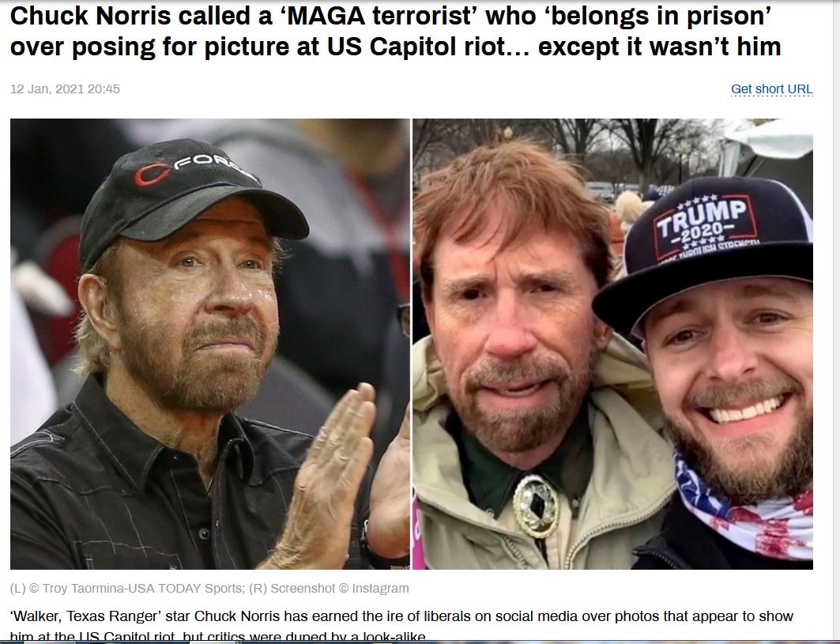The height and width of the screenshot is (644, 840).
Task: Click the left photo of man in black cap
Action: tap(210, 344)
